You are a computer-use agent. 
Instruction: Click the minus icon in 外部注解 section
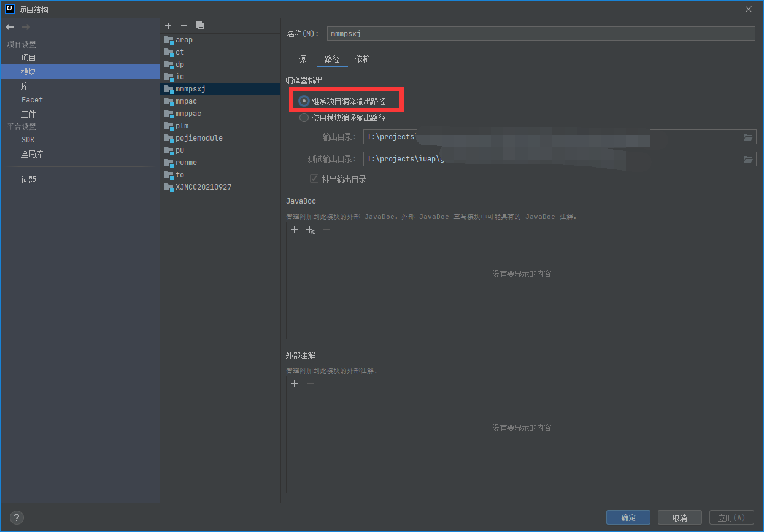tap(311, 384)
